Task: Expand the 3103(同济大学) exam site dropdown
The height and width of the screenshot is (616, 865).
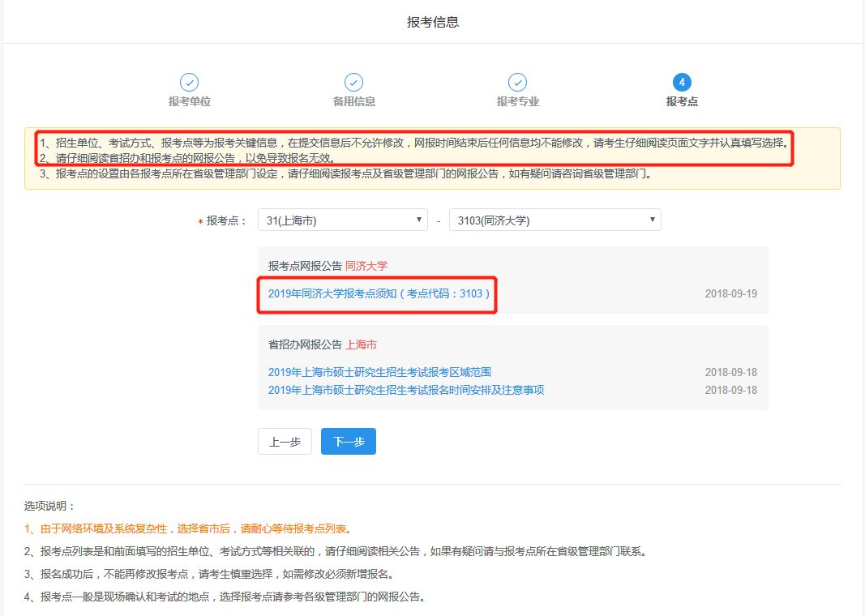Action: coord(555,220)
